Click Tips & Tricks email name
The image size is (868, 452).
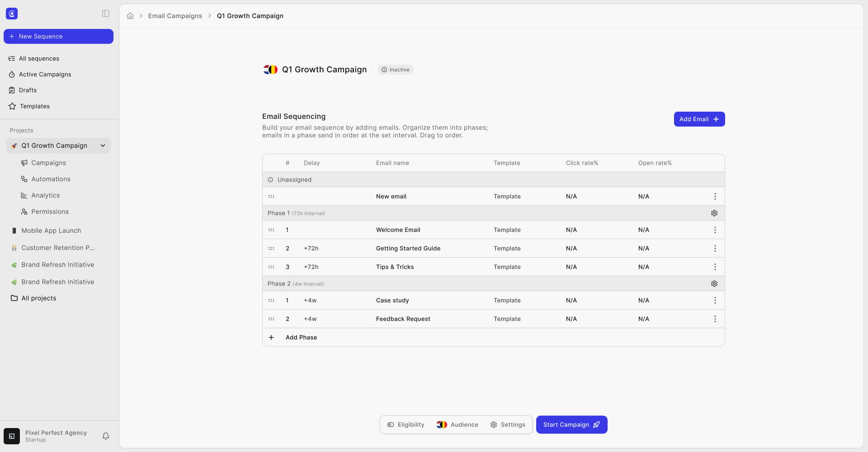click(x=395, y=267)
